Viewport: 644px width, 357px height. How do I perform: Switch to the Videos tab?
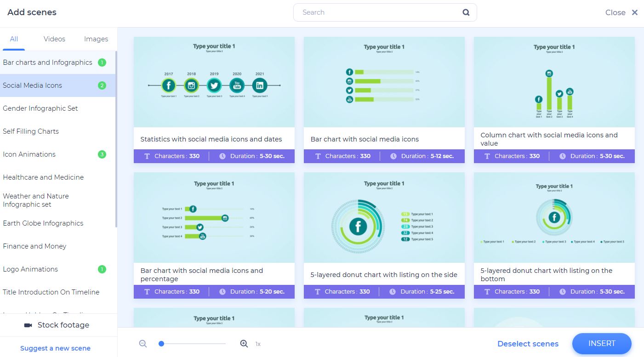54,39
